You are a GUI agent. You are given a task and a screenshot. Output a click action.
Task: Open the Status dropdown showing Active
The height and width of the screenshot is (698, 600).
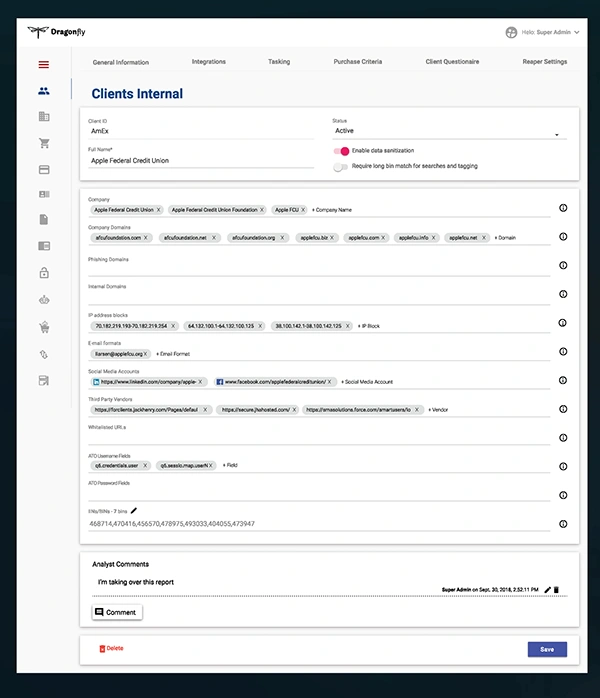coord(450,131)
